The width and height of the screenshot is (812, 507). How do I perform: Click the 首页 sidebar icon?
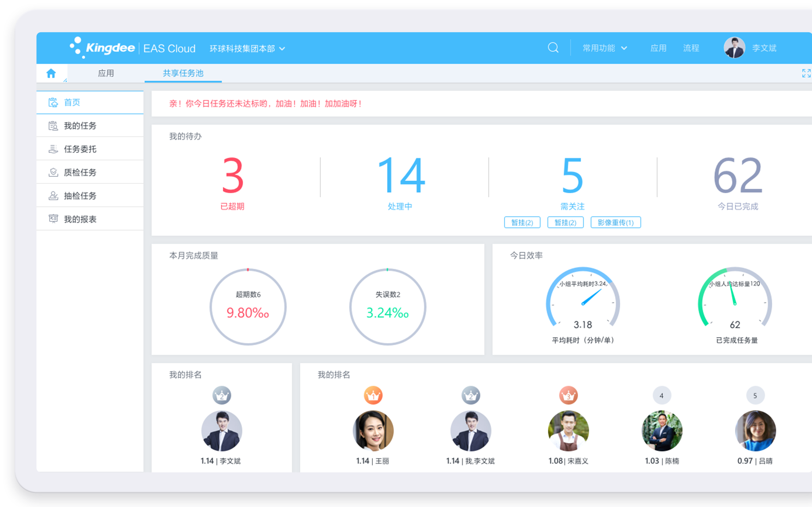coord(53,103)
